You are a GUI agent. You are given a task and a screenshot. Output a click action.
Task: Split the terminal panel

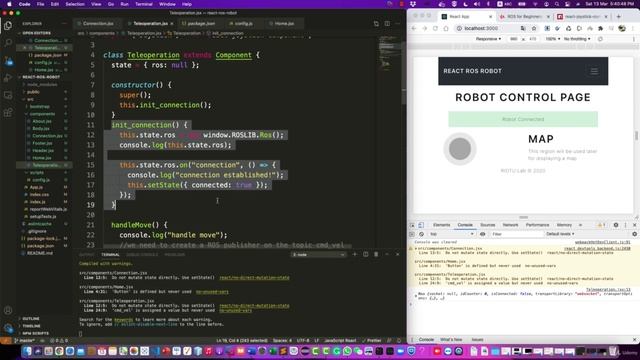pyautogui.click(x=365, y=254)
